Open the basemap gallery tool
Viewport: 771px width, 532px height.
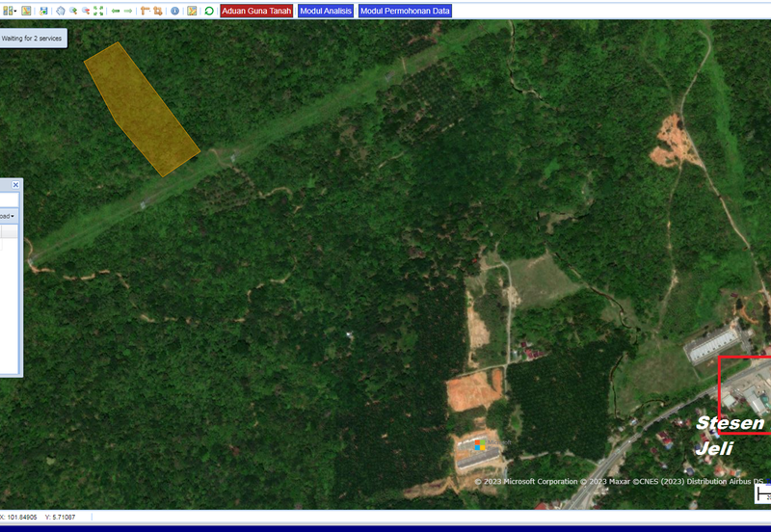[8, 11]
